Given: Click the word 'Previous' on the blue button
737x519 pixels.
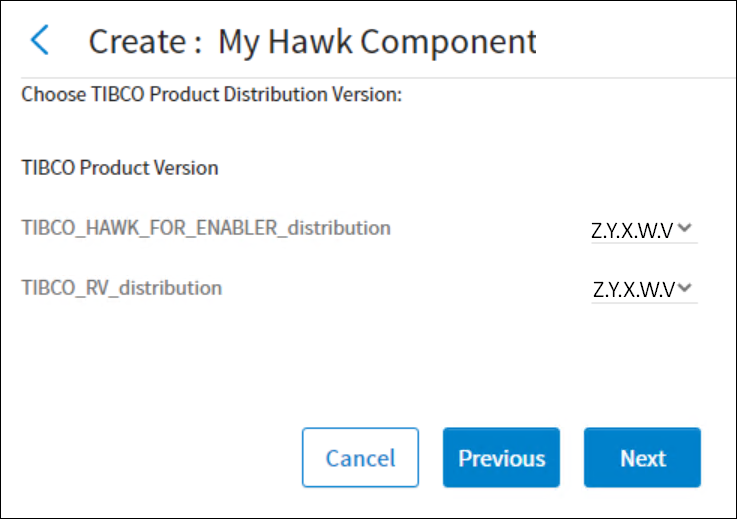Looking at the screenshot, I should 501,459.
